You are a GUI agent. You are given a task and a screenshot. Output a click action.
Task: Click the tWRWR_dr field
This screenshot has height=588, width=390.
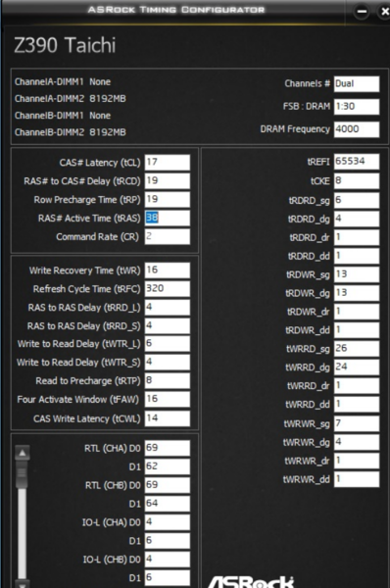point(357,461)
